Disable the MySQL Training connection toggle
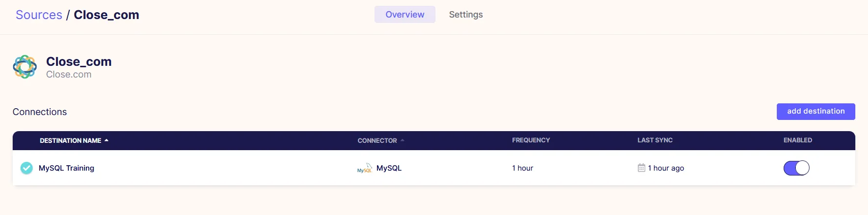This screenshot has width=868, height=215. click(796, 168)
